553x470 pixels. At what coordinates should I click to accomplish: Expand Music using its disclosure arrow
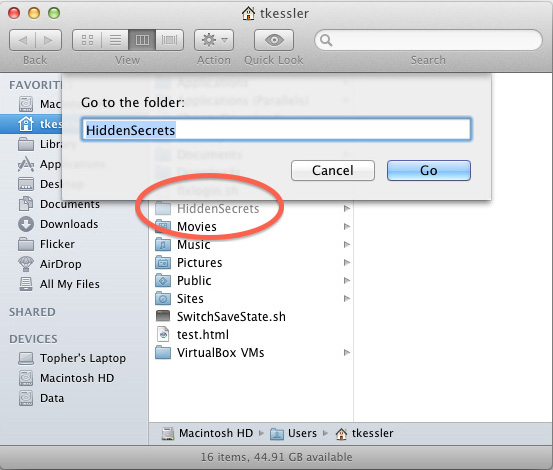click(x=347, y=244)
